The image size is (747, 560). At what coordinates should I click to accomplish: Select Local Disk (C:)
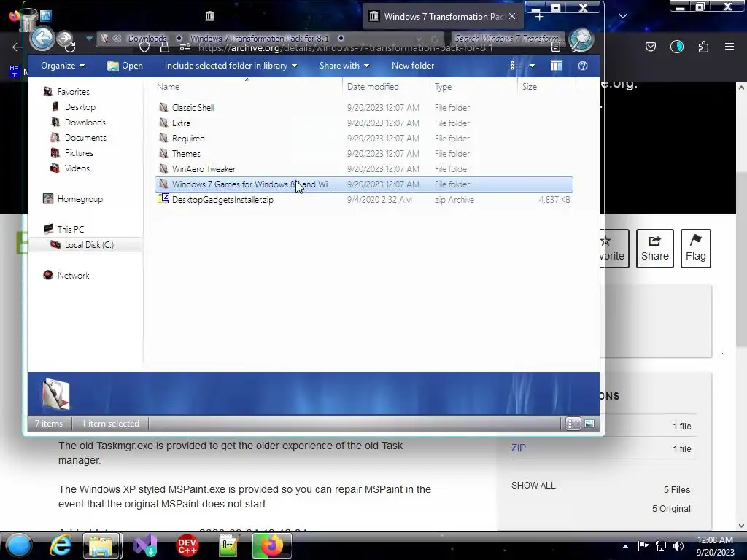[85, 245]
